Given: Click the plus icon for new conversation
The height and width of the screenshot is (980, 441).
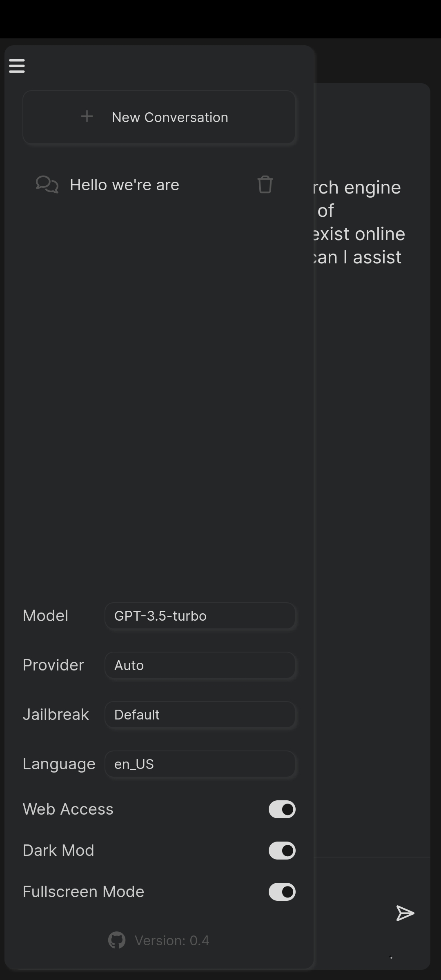Looking at the screenshot, I should pyautogui.click(x=87, y=117).
